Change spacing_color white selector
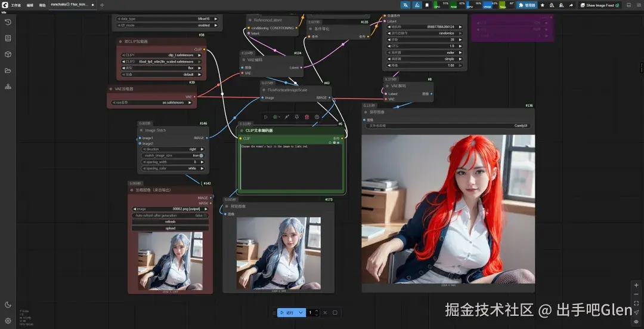This screenshot has width=644, height=329. [x=173, y=168]
